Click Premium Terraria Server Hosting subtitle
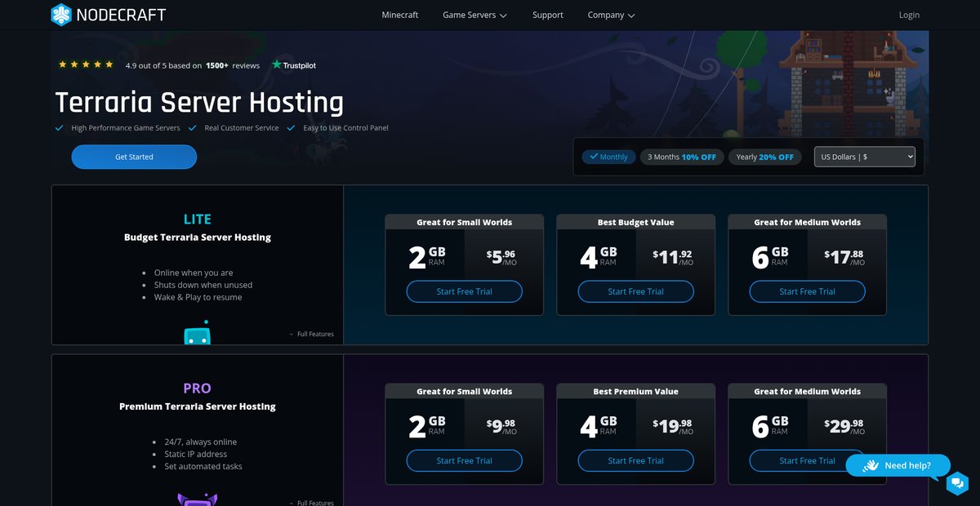This screenshot has height=506, width=980. [197, 406]
